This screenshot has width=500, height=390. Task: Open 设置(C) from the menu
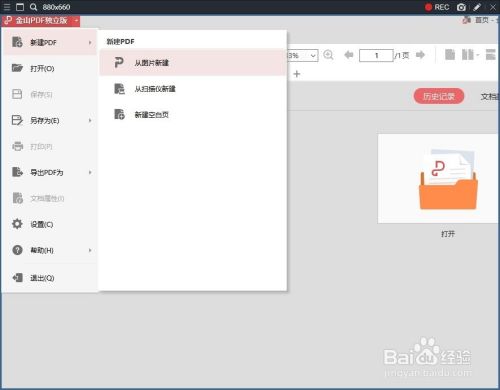pyautogui.click(x=50, y=224)
